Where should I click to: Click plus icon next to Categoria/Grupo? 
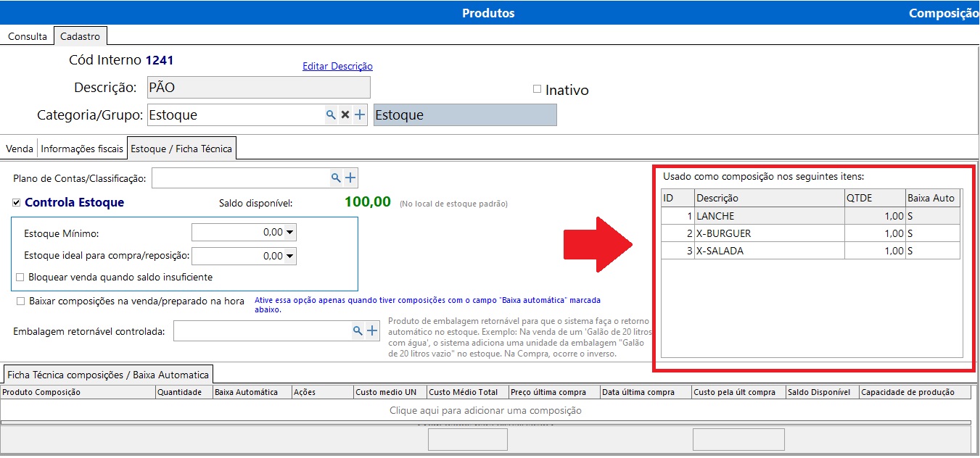(x=360, y=115)
